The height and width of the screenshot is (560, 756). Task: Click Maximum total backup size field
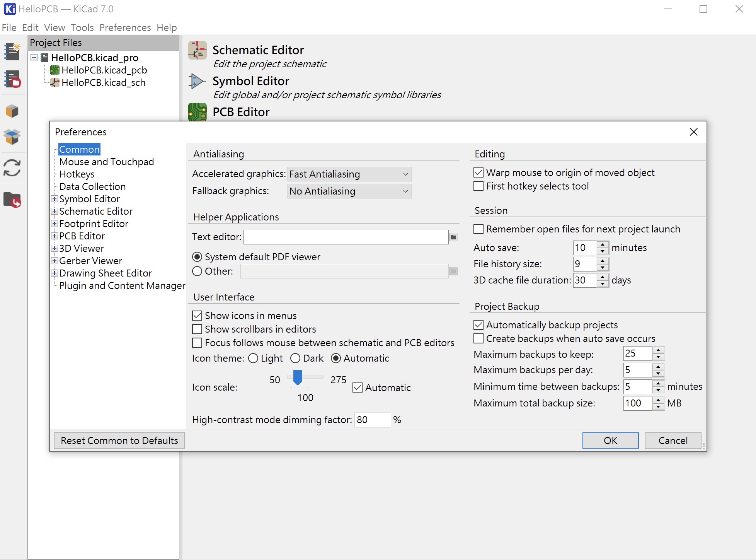coord(638,403)
